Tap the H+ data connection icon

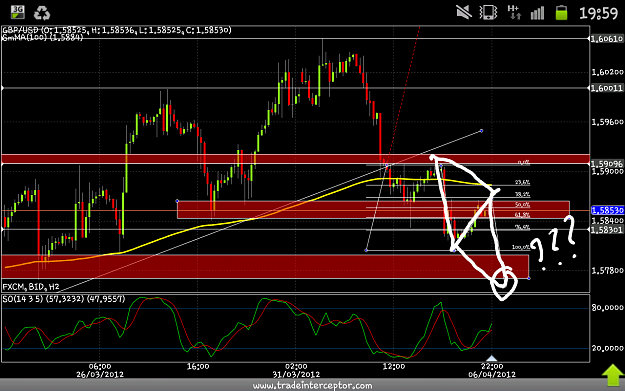pos(514,12)
